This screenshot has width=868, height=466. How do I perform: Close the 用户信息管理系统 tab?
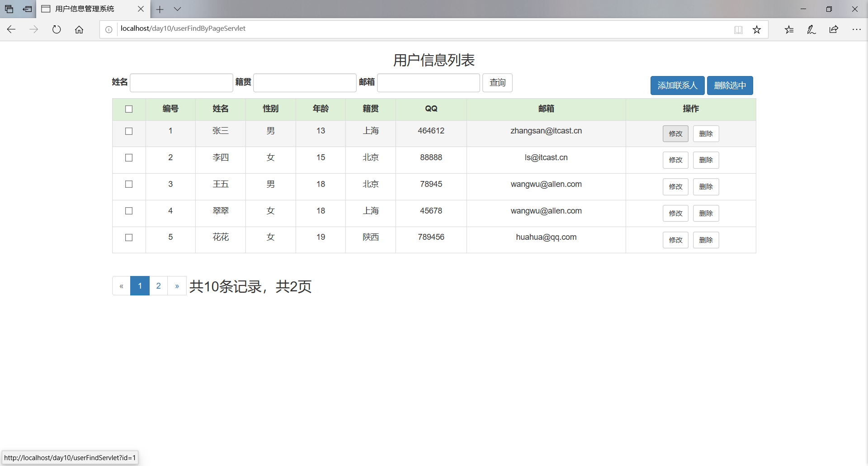click(x=141, y=9)
